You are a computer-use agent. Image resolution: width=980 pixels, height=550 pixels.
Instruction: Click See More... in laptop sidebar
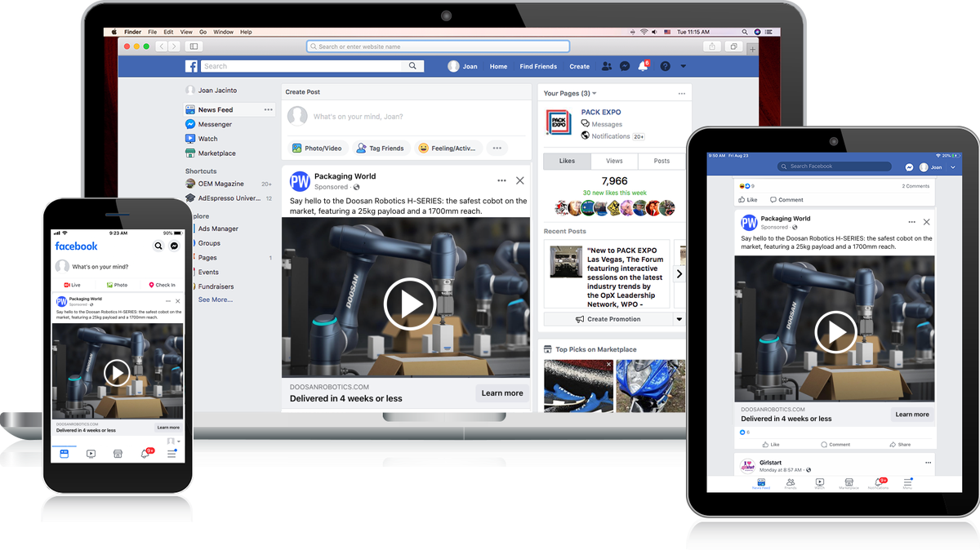click(216, 299)
